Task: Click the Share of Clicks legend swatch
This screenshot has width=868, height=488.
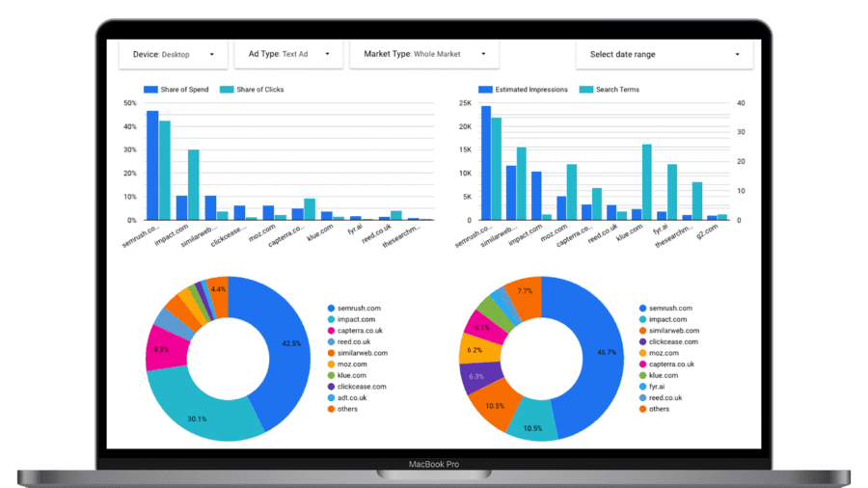Action: (x=227, y=90)
